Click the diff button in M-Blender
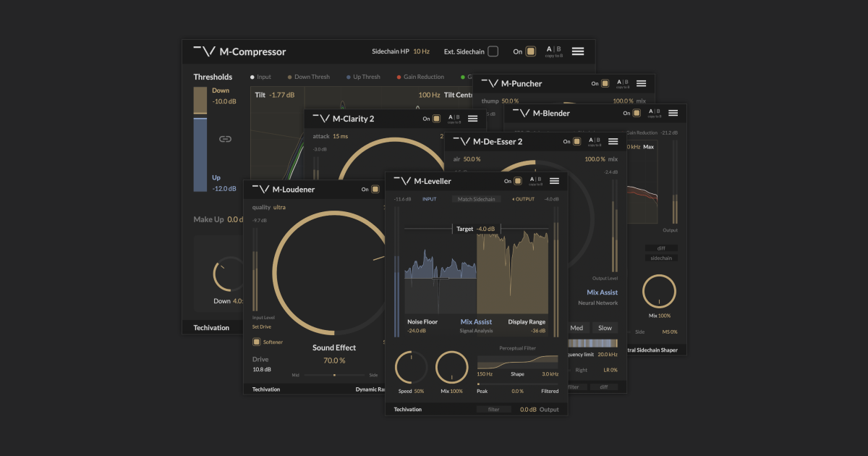This screenshot has width=868, height=456. (661, 248)
